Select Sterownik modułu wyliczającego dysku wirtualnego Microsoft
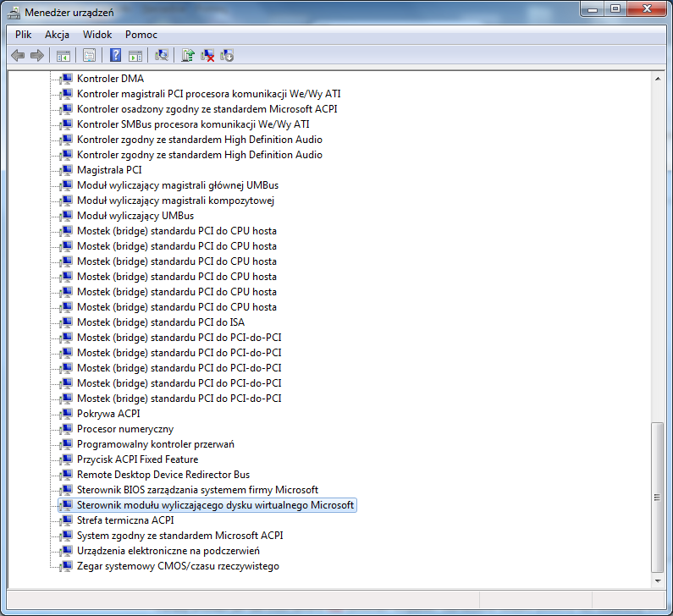Screen dimensions: 673x616 [x=215, y=505]
